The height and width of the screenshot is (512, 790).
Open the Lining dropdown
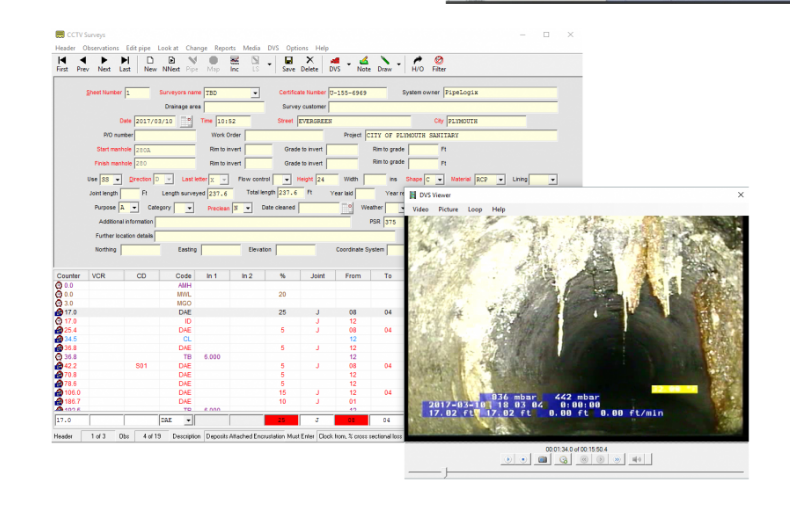[553, 179]
